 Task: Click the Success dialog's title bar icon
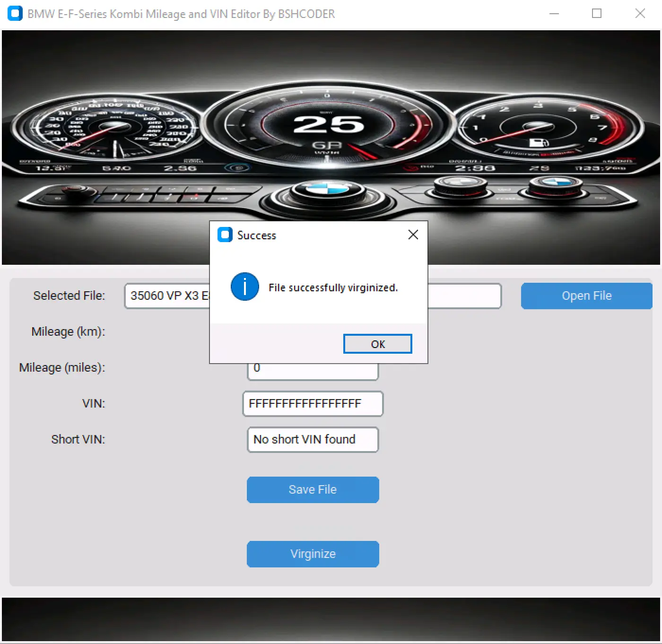[225, 235]
